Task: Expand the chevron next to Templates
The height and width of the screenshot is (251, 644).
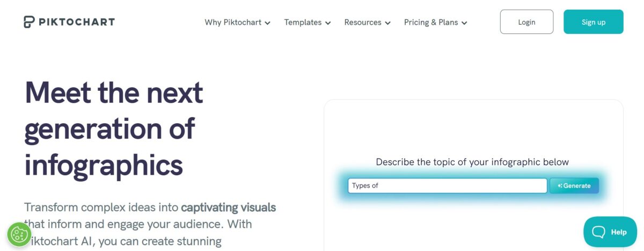Action: 328,23
